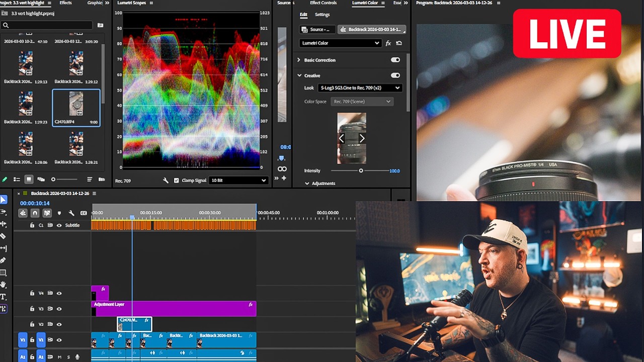Adjust the Look Intensity slider handle
644x362 pixels.
(x=361, y=171)
